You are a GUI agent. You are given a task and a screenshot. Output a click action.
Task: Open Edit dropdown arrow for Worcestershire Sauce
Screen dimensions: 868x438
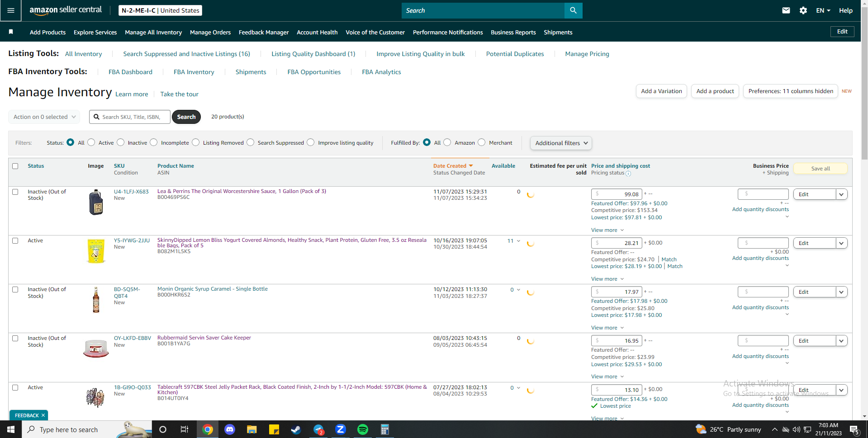coord(841,194)
